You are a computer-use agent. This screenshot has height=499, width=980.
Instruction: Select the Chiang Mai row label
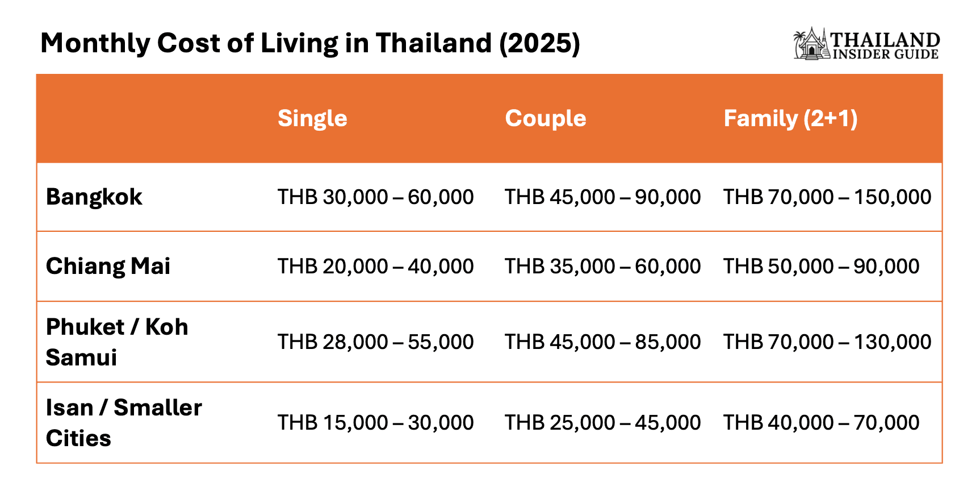tap(108, 267)
